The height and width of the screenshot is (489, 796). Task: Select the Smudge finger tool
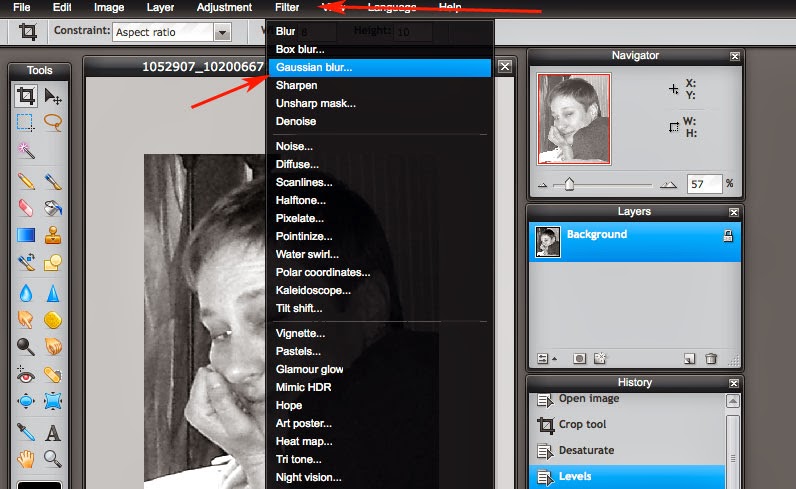click(x=26, y=320)
